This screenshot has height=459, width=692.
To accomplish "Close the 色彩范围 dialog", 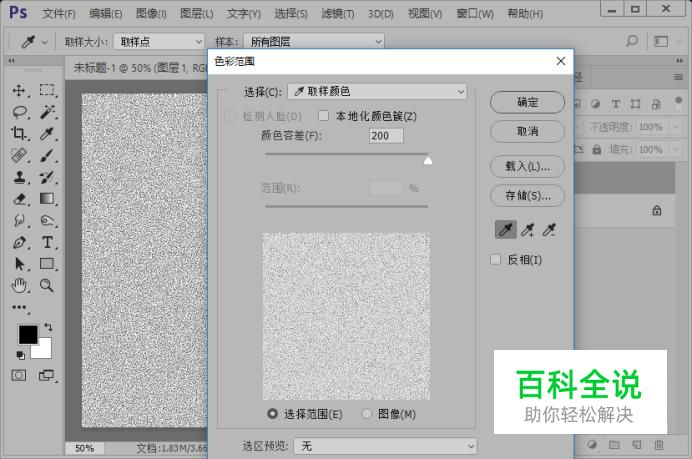I will click(x=560, y=61).
